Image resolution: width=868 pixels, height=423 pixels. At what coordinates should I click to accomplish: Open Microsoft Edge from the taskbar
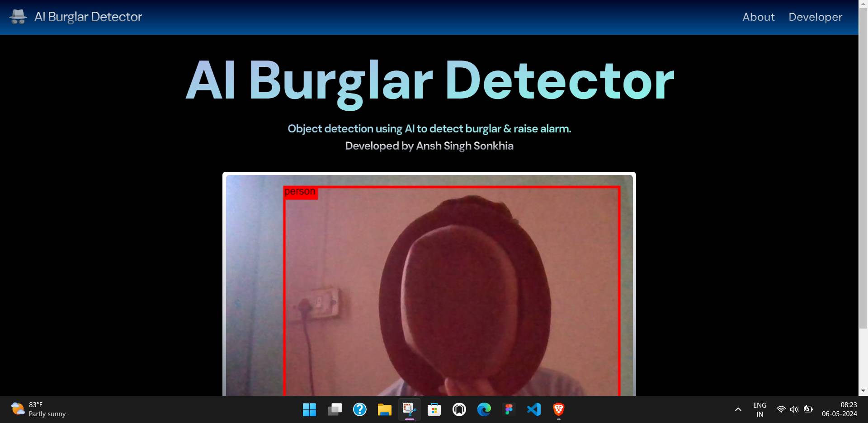pyautogui.click(x=484, y=409)
